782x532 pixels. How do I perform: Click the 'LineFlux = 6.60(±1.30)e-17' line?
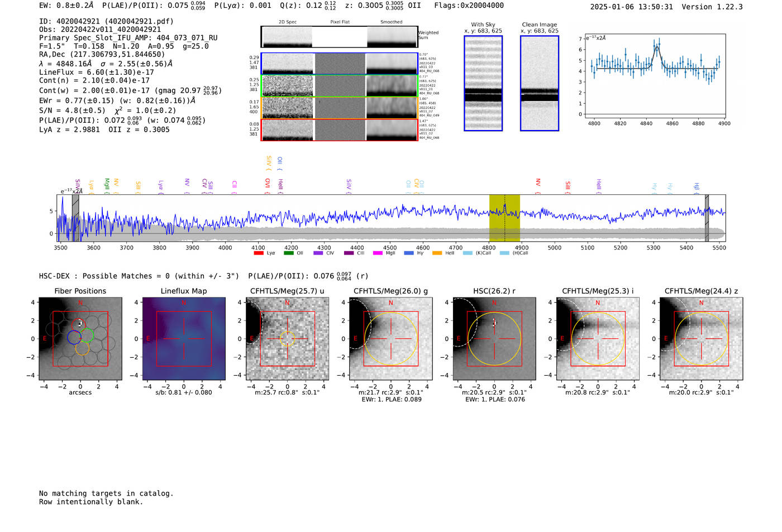click(x=97, y=72)
